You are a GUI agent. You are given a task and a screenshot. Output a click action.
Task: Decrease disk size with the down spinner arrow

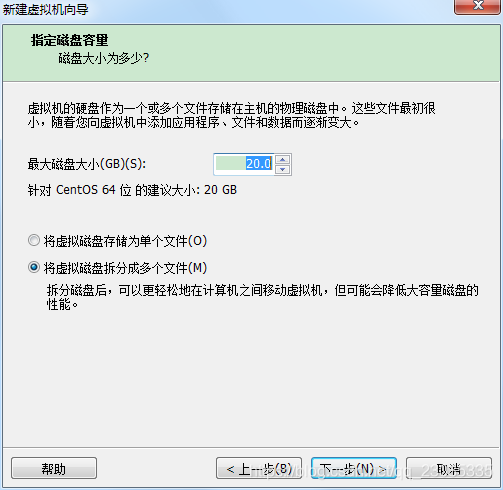click(x=283, y=169)
